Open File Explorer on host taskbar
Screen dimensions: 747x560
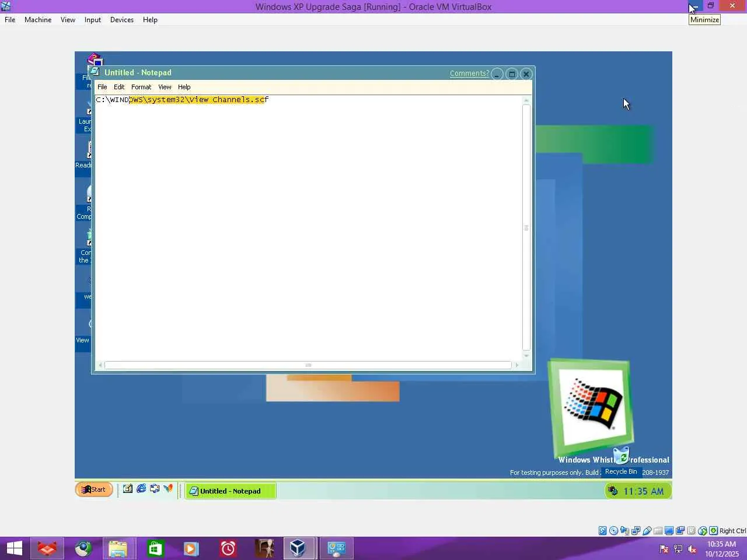click(118, 548)
